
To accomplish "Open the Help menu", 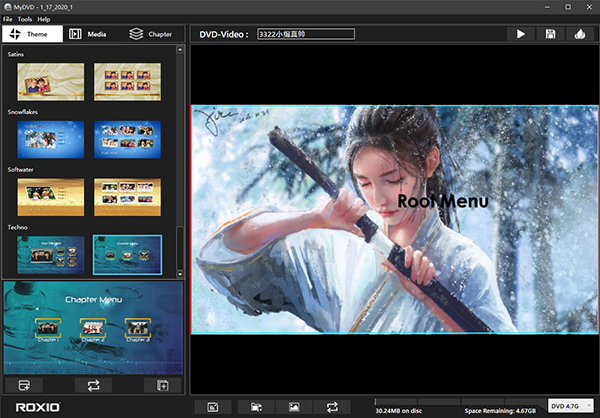I will coord(44,19).
